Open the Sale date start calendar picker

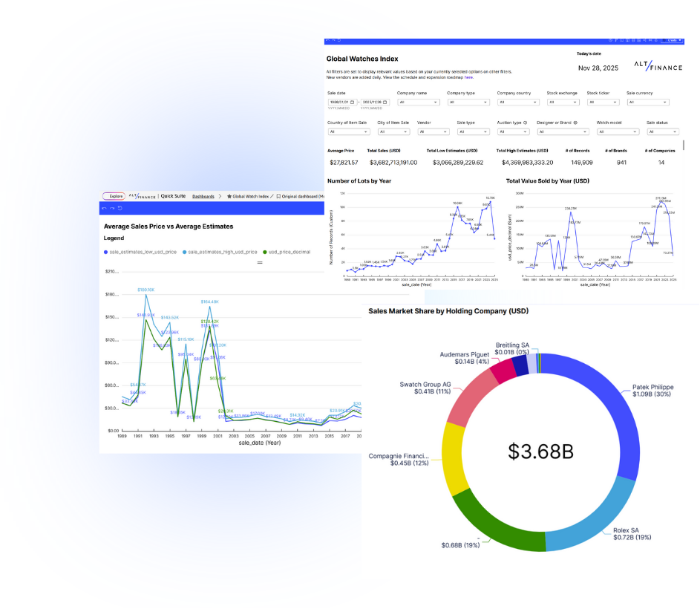point(353,102)
